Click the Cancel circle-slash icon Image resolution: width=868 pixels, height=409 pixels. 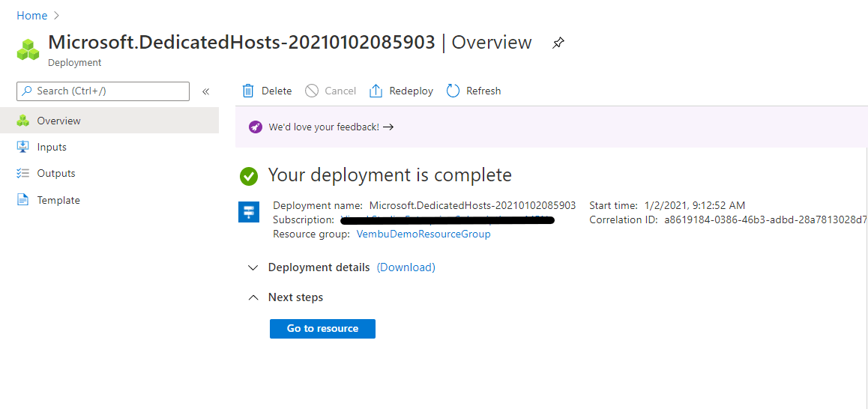312,91
